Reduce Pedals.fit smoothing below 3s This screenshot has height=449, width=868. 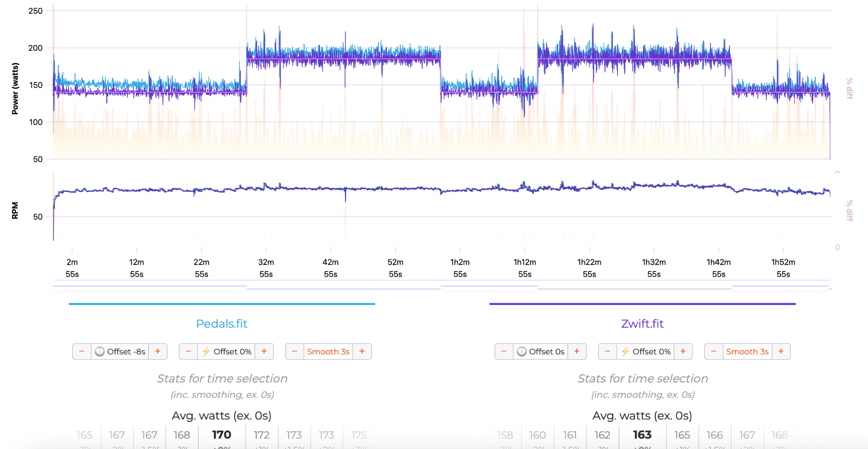point(295,351)
